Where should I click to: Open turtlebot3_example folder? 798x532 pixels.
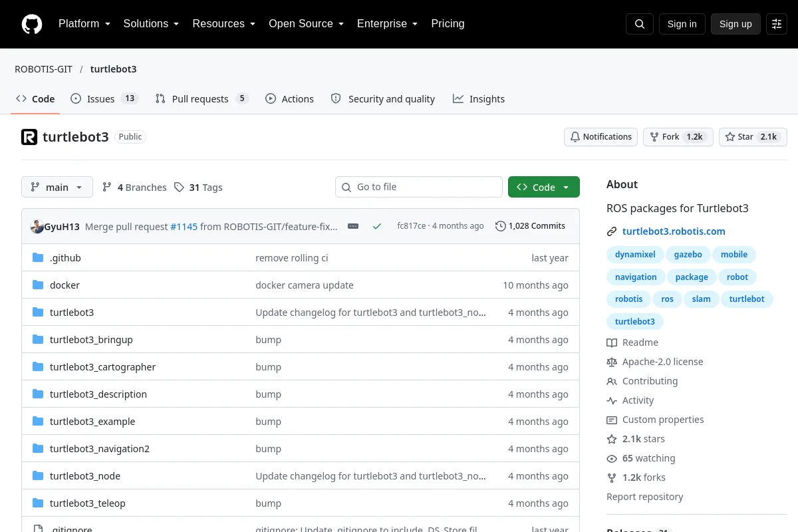(92, 422)
